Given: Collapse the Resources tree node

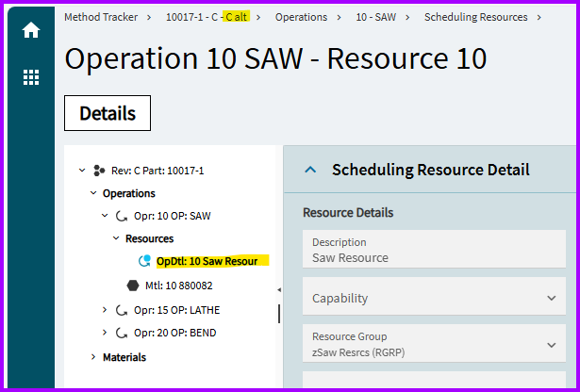Looking at the screenshot, I should click(116, 238).
